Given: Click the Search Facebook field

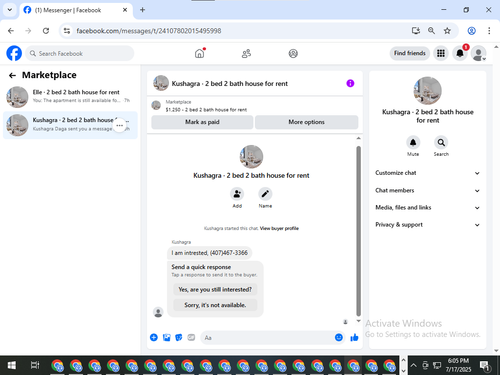Looking at the screenshot, I should pos(80,53).
